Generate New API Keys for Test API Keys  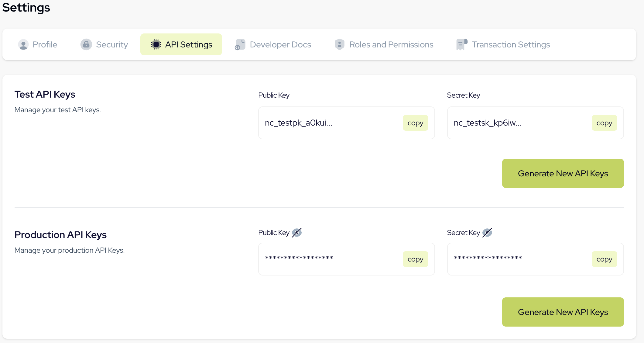point(563,173)
